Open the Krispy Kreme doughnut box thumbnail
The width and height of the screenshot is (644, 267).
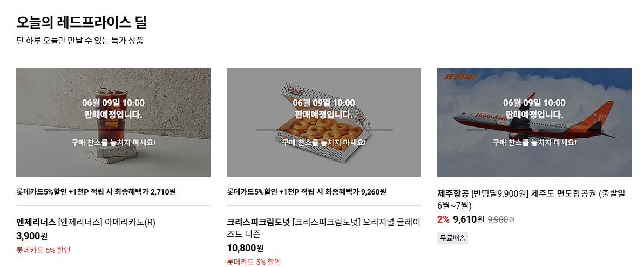click(324, 122)
